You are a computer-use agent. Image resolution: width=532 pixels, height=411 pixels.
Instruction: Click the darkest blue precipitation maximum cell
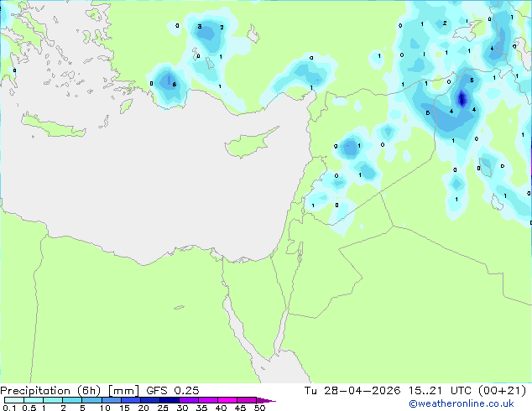click(x=462, y=99)
